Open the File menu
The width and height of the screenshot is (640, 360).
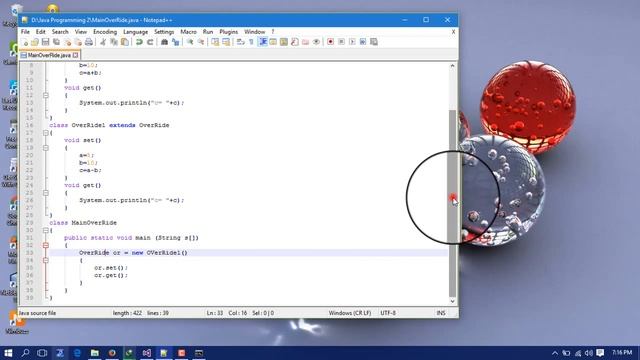pos(25,31)
